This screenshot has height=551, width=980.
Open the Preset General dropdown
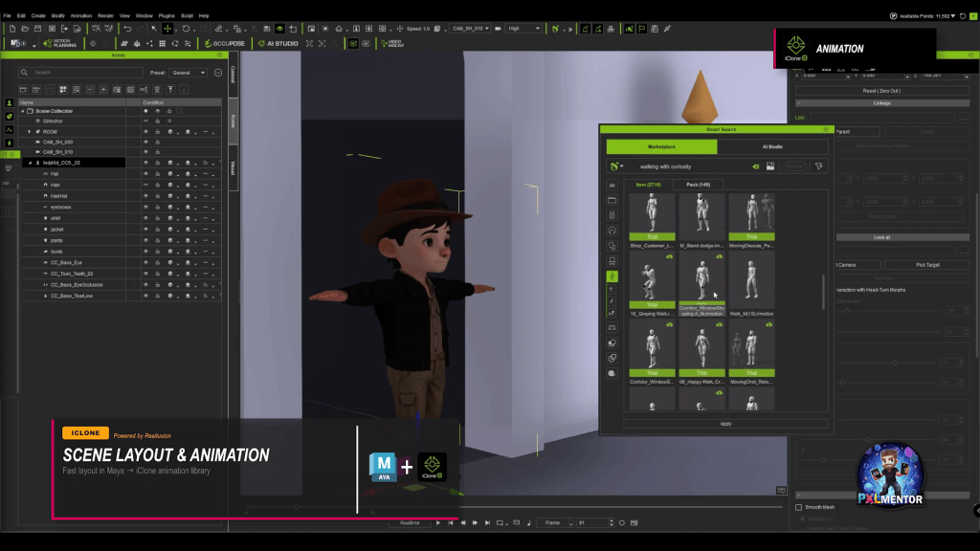click(189, 73)
